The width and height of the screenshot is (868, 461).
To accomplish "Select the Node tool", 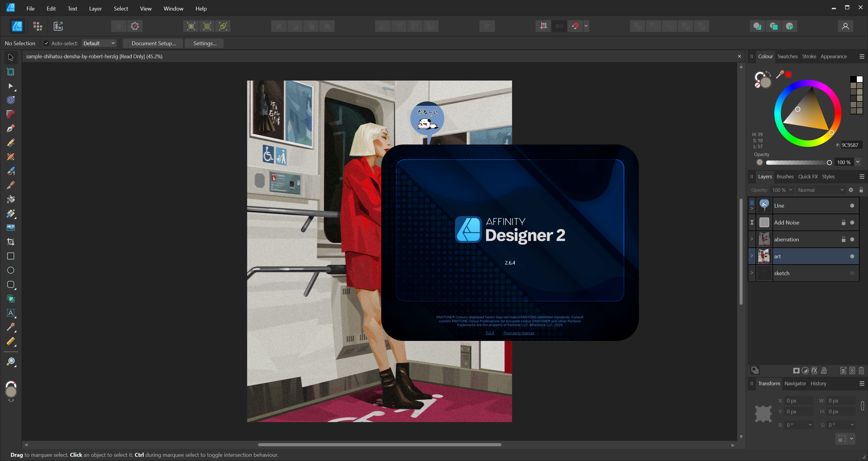I will pyautogui.click(x=11, y=86).
